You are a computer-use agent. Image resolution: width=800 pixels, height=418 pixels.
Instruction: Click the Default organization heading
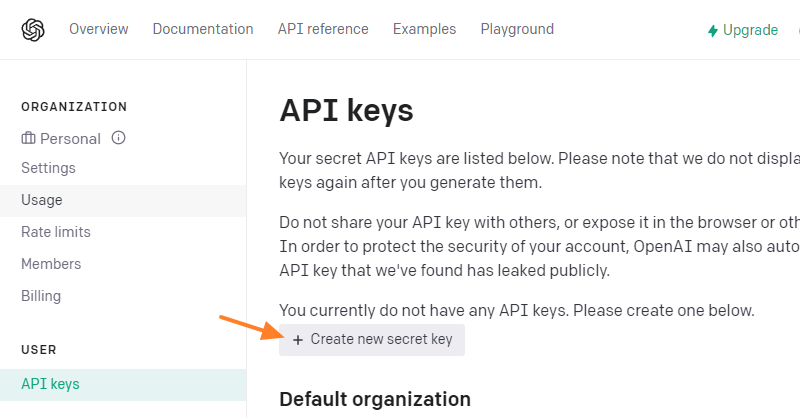click(x=375, y=400)
